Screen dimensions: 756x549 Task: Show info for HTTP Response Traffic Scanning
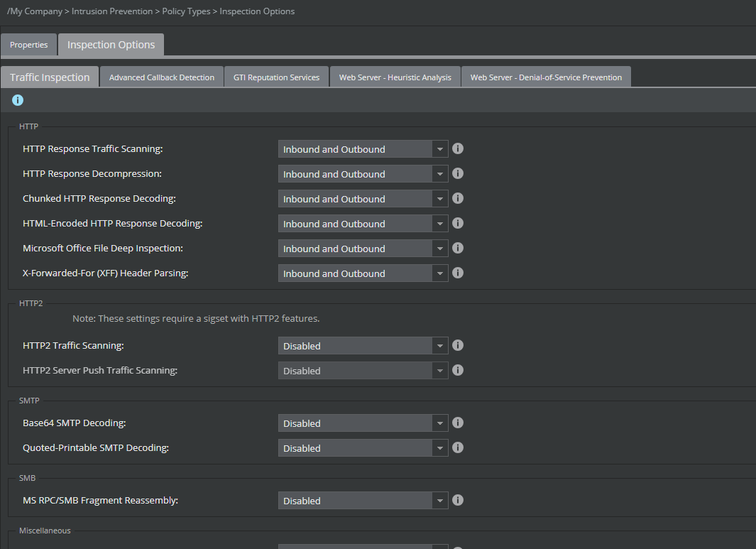coord(458,148)
